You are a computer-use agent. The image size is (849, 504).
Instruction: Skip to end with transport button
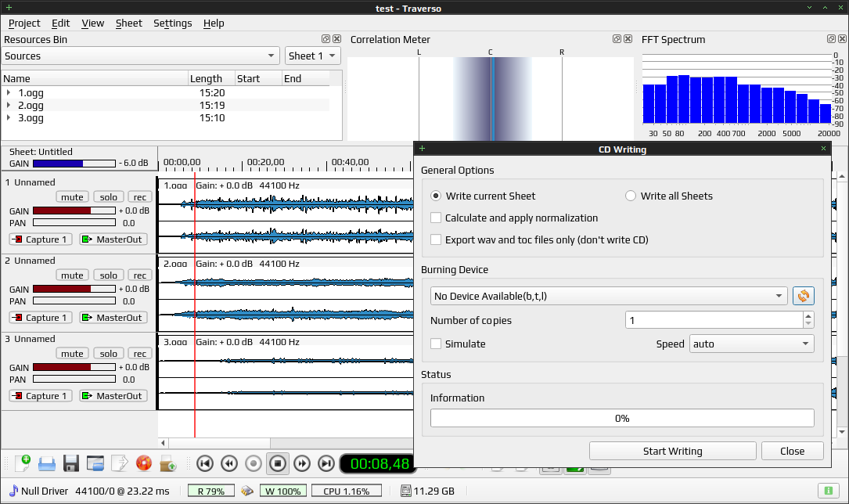click(x=326, y=463)
